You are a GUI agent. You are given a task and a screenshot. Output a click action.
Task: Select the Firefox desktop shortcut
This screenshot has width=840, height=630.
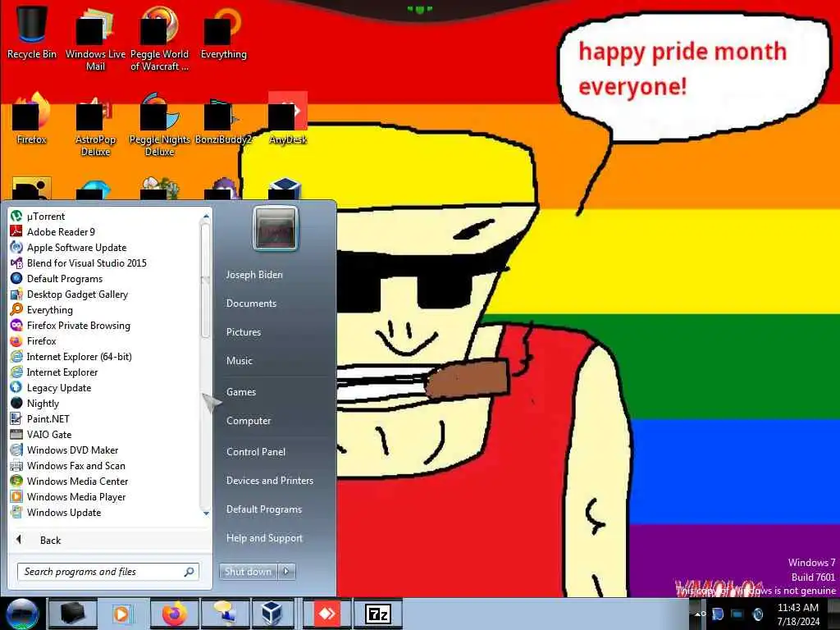[32, 119]
